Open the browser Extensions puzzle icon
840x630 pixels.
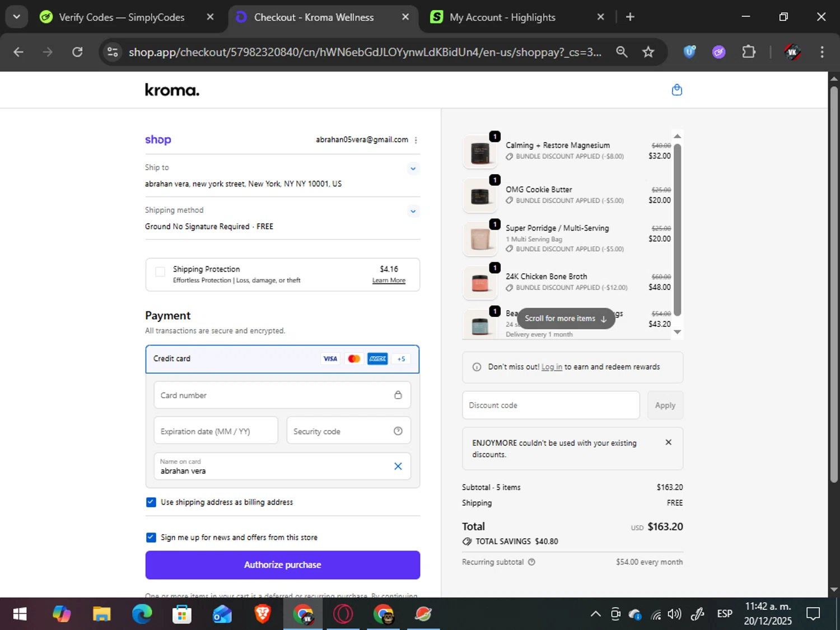point(748,52)
